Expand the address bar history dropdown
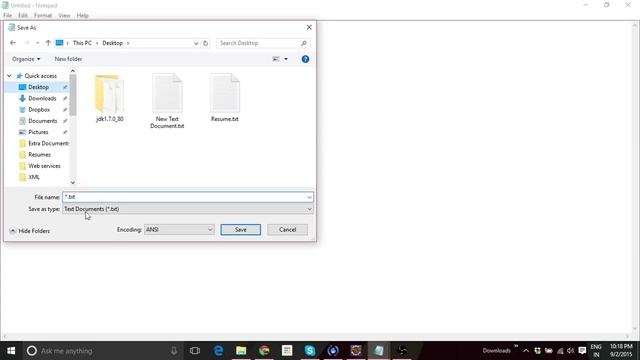 tap(196, 43)
